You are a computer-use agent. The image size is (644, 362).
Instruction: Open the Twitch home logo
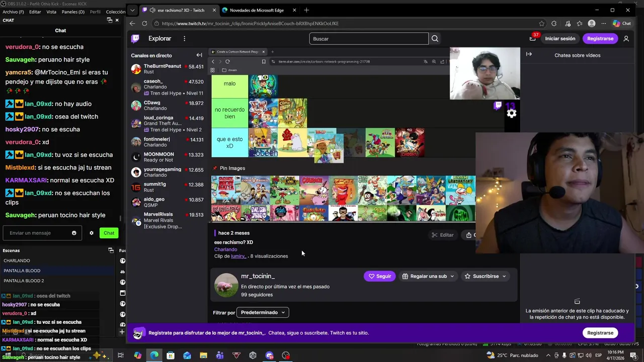135,39
